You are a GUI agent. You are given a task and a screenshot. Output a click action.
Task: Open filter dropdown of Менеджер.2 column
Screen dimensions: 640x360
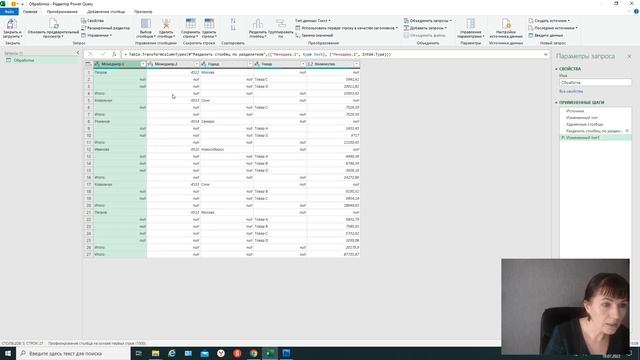tap(196, 64)
